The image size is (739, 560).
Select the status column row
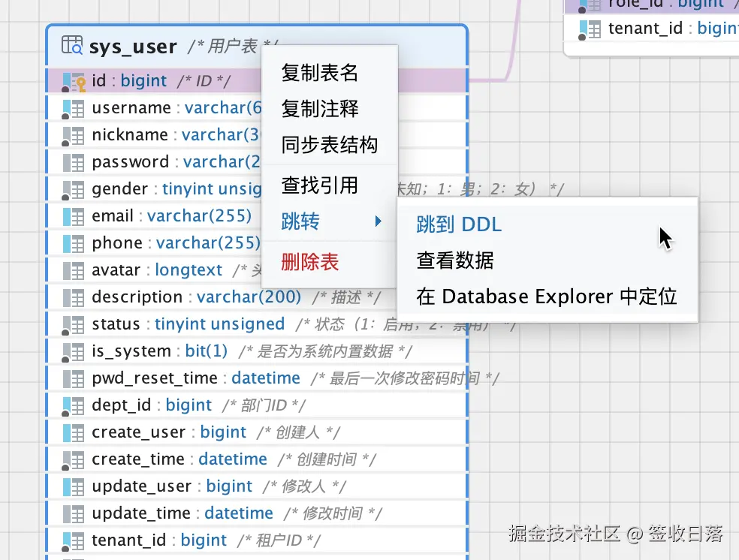tap(257, 324)
